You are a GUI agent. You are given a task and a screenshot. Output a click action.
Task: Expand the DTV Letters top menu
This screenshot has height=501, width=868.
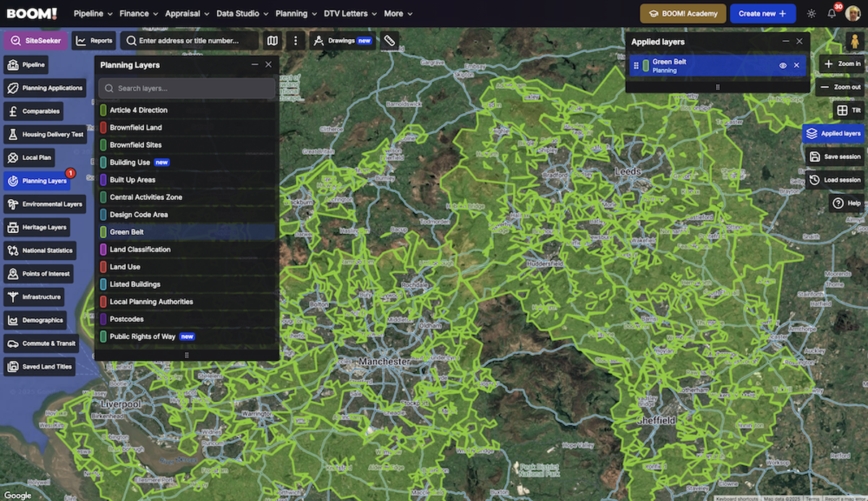pyautogui.click(x=351, y=13)
